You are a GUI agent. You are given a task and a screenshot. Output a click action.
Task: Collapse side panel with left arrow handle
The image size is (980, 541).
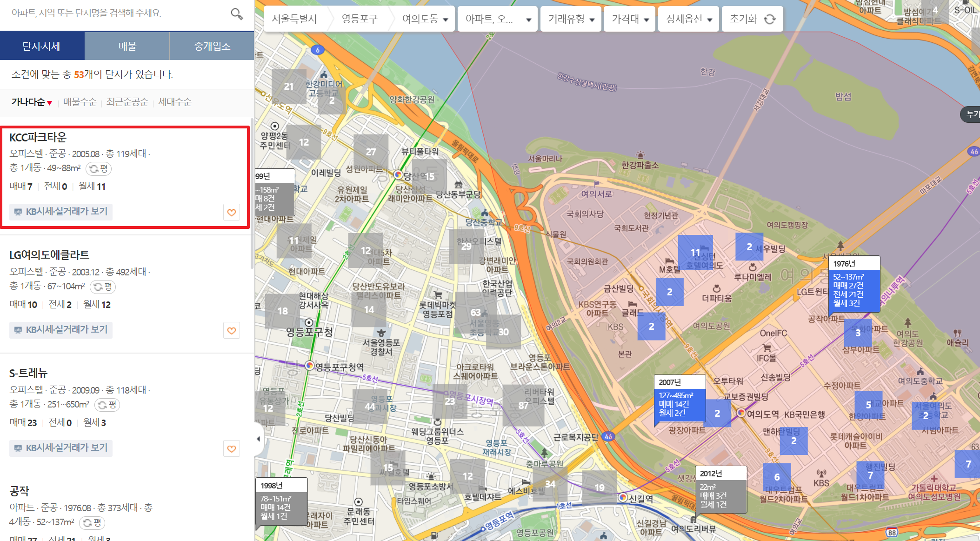coord(259,439)
